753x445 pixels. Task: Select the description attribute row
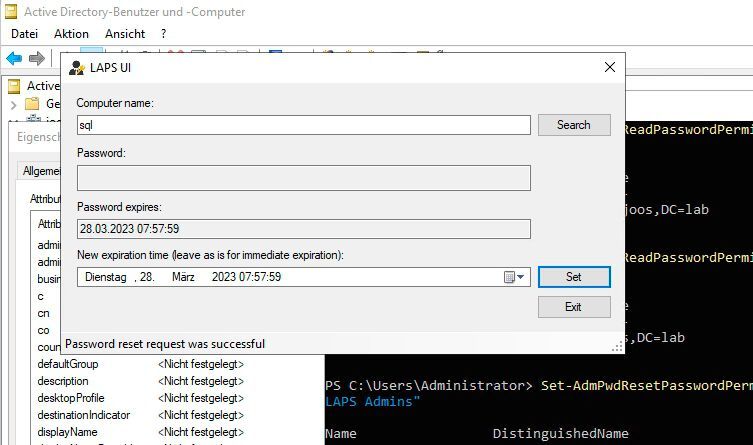pyautogui.click(x=141, y=381)
